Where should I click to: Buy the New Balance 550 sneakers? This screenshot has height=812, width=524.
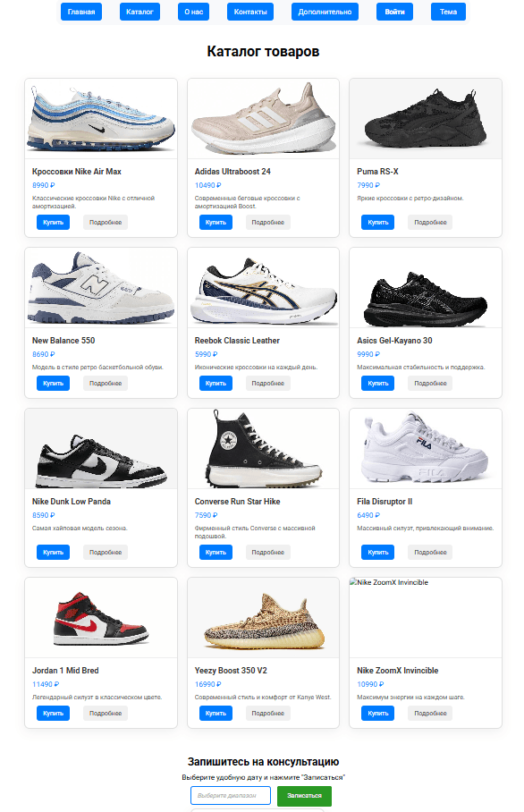click(x=53, y=384)
